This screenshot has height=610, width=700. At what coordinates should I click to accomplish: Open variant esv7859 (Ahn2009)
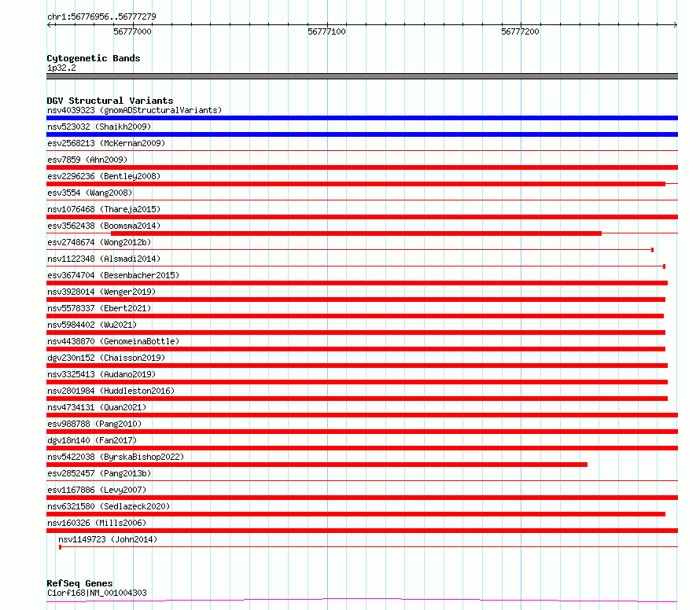[x=87, y=160]
